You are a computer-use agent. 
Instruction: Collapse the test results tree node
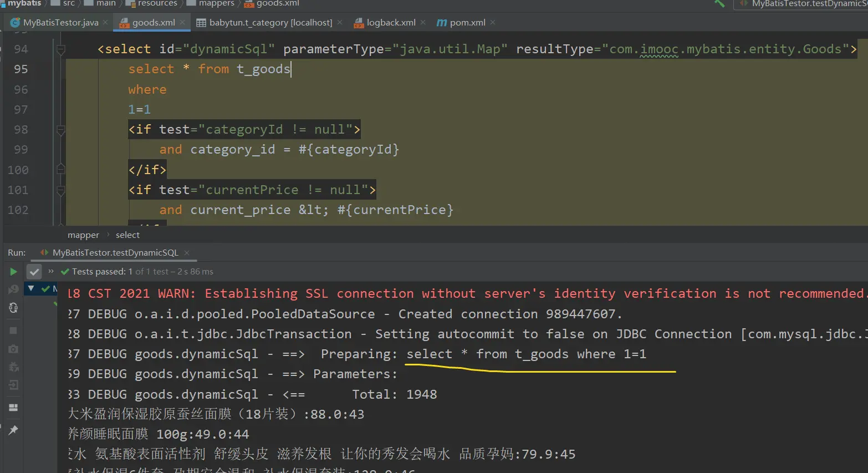31,288
